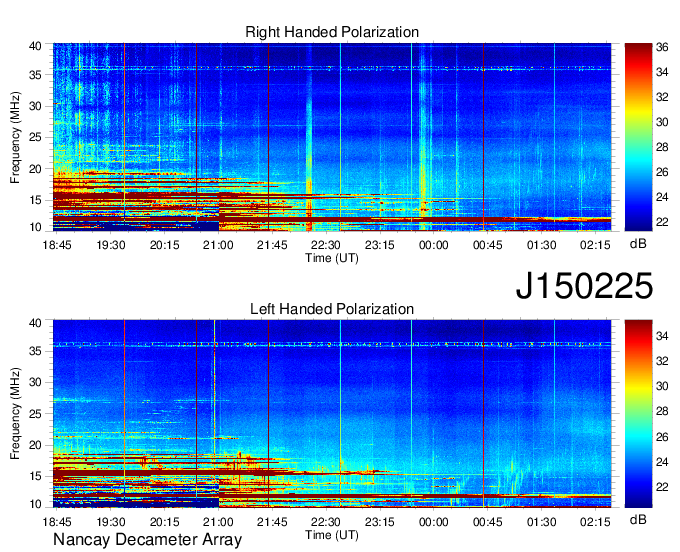Click the Left Handed Polarization spectrogram image

point(332,414)
